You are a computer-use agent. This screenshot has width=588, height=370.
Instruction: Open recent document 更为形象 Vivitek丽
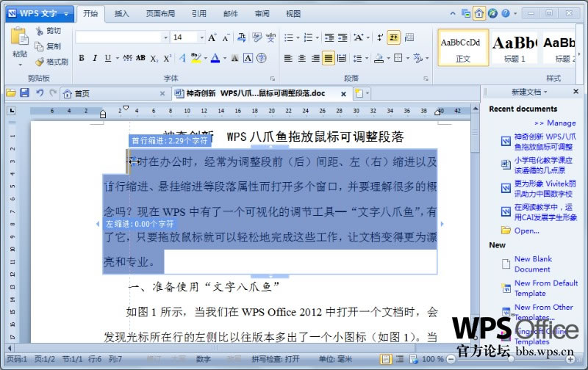pyautogui.click(x=545, y=189)
